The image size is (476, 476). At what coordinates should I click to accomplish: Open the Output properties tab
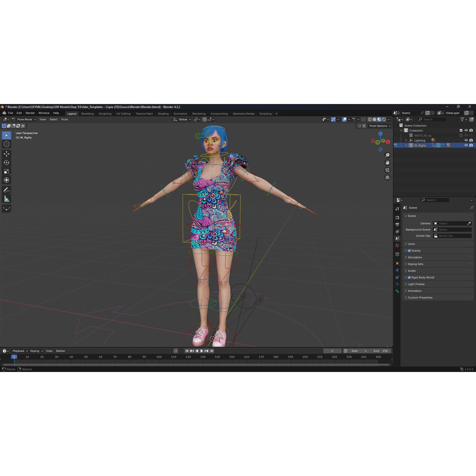coord(397,224)
